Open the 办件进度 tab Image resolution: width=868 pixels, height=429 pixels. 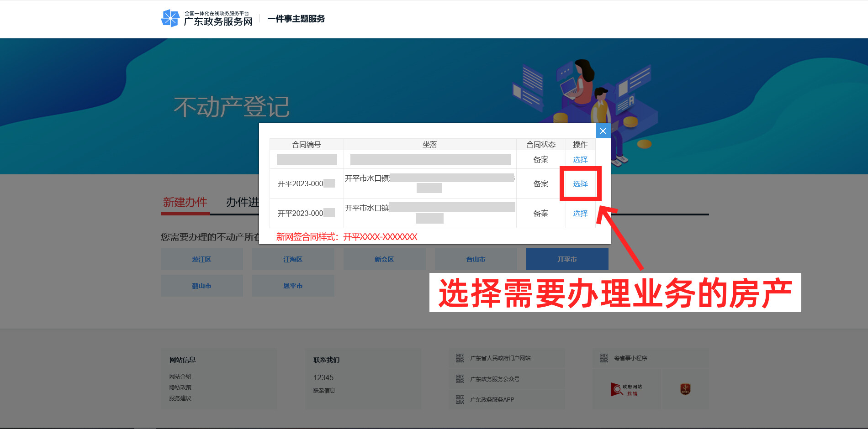click(242, 202)
